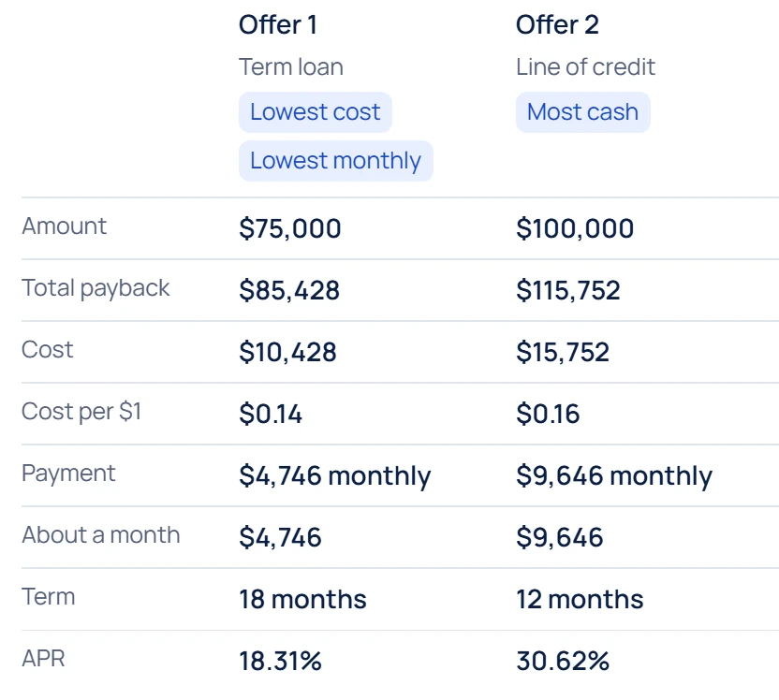The height and width of the screenshot is (700, 779).
Task: Select the $9,646 monthly payment value
Action: pyautogui.click(x=614, y=476)
